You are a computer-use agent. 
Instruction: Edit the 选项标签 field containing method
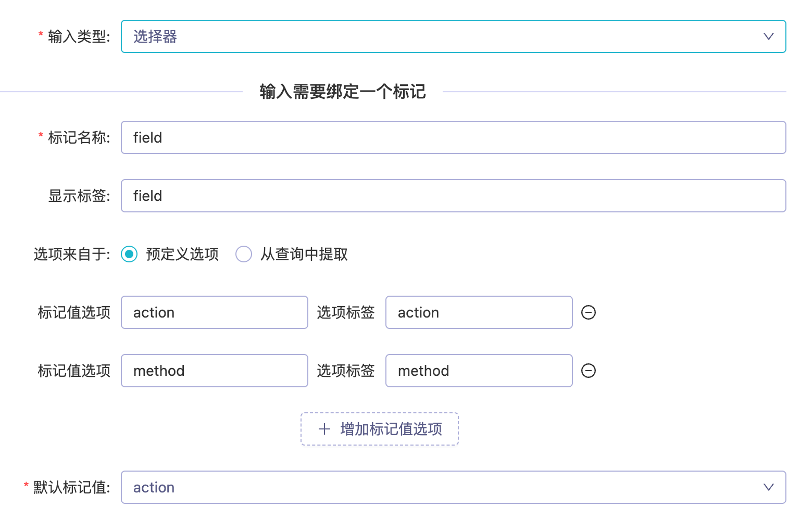click(x=479, y=371)
